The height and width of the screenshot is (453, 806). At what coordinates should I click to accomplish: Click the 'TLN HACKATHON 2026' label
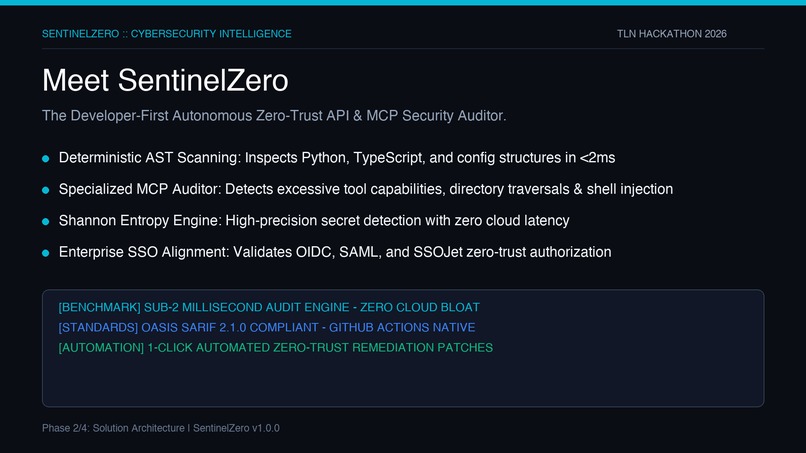coord(672,34)
